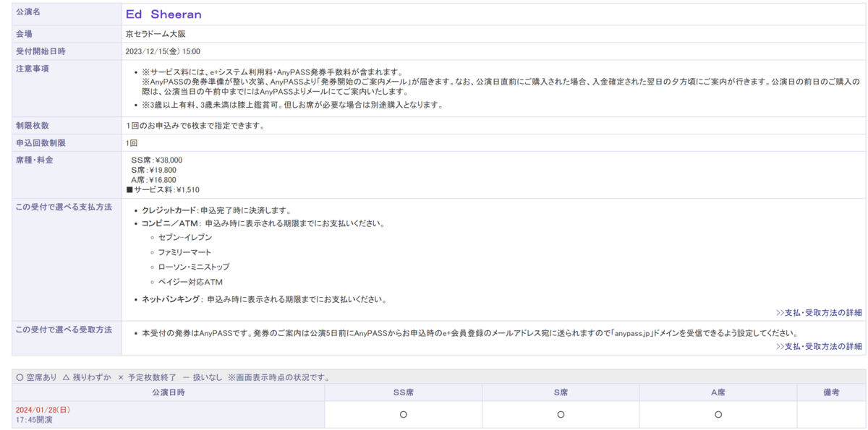Click the note about ages 3歳以上有料
868x430 pixels.
tap(292, 105)
